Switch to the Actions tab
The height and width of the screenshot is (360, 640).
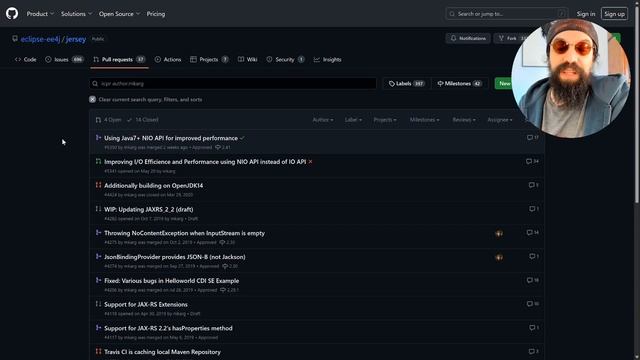168,60
